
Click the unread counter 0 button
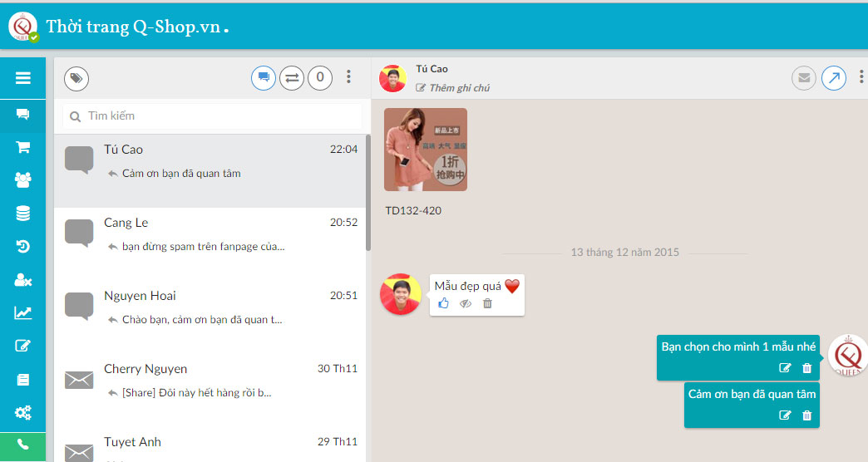click(320, 77)
